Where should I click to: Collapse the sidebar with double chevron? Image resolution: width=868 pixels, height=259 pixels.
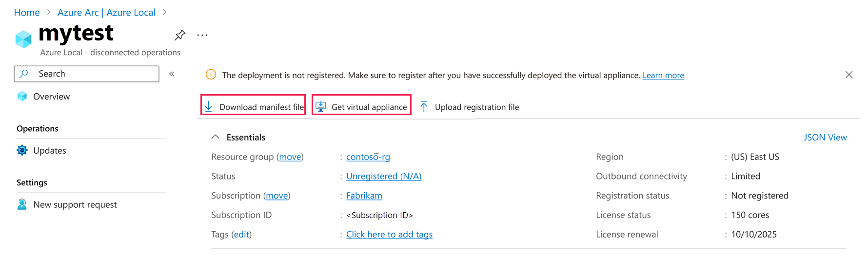point(172,74)
